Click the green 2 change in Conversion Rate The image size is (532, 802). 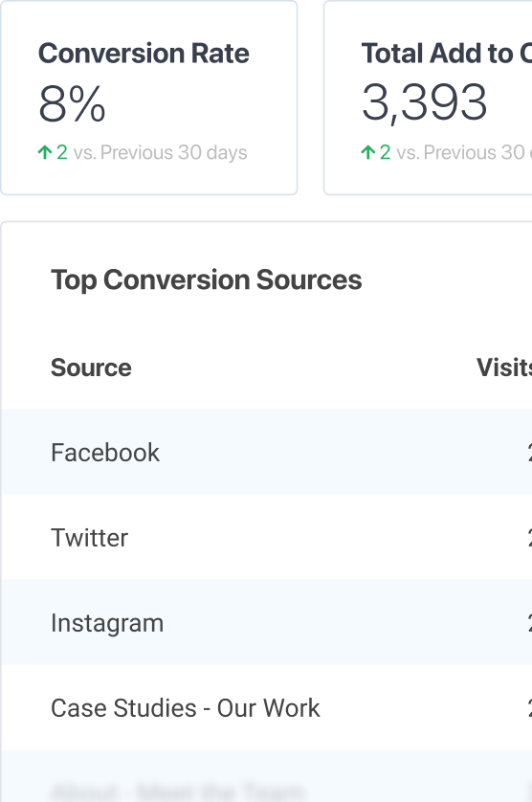click(x=62, y=152)
